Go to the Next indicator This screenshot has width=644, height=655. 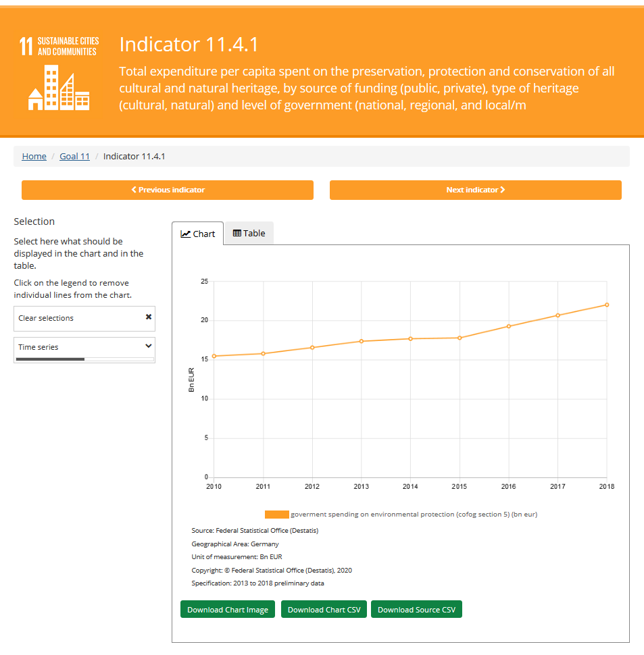click(476, 190)
